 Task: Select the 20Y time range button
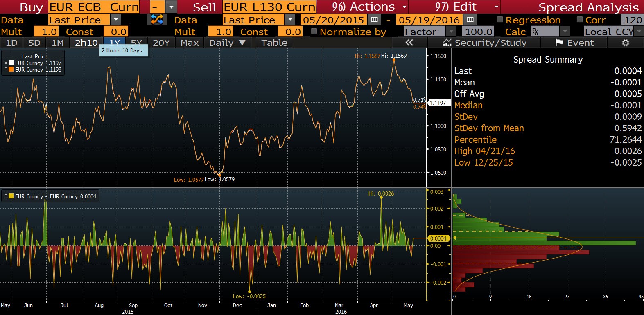pyautogui.click(x=161, y=43)
